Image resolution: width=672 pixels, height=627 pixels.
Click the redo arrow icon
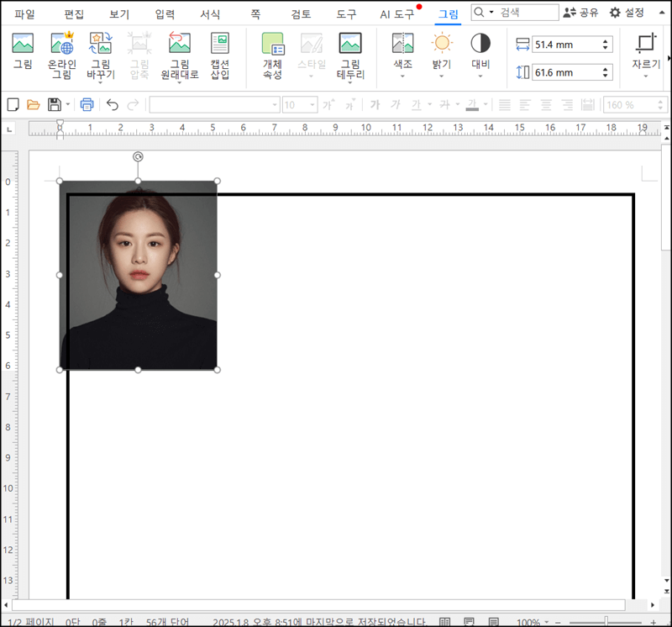click(134, 105)
